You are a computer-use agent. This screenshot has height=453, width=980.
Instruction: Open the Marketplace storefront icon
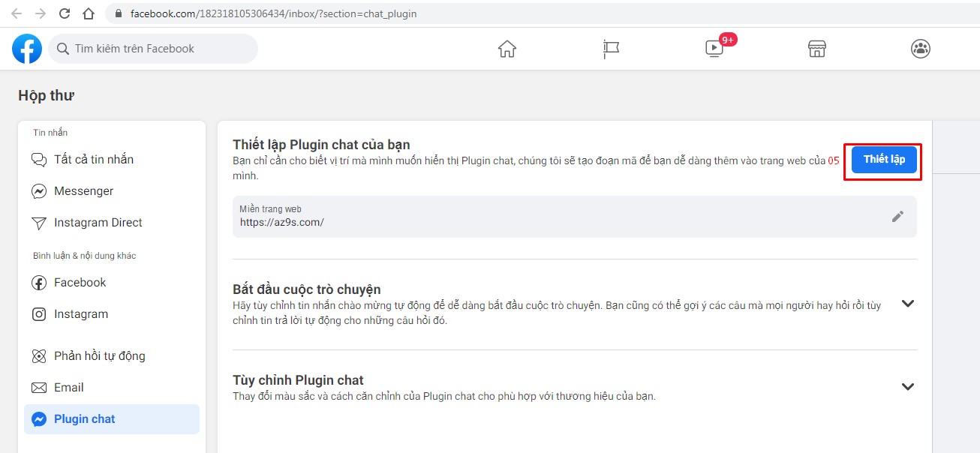817,49
